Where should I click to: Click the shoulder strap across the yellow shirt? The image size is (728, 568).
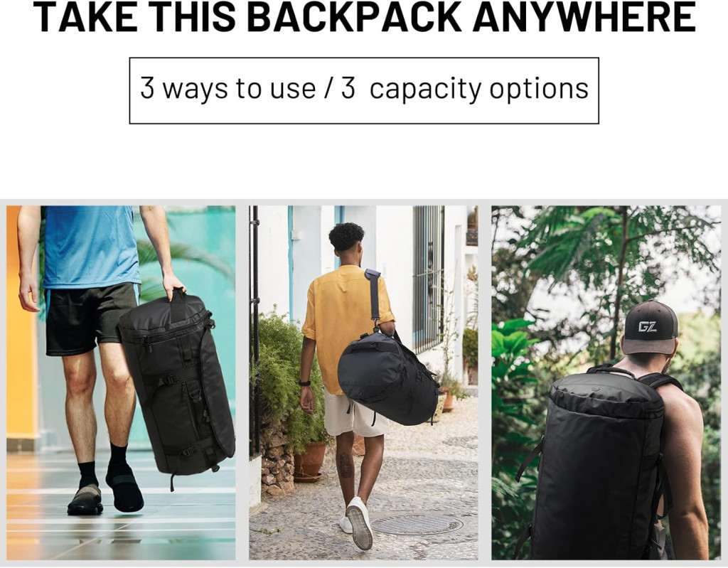[373, 297]
